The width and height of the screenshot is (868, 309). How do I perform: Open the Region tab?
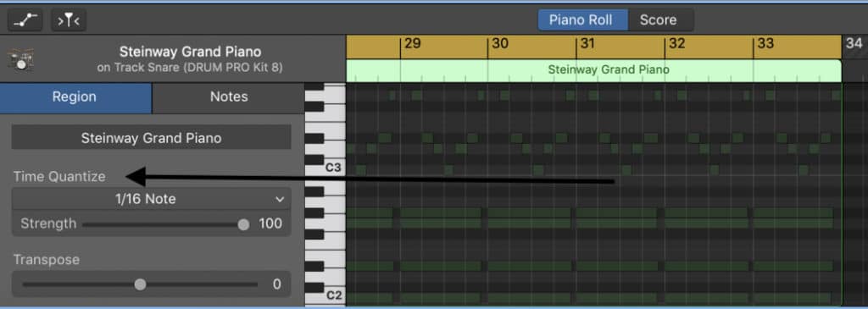[75, 97]
